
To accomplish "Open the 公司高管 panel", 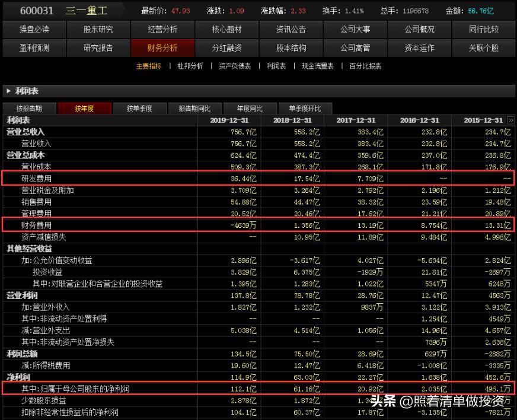I will 355,48.
